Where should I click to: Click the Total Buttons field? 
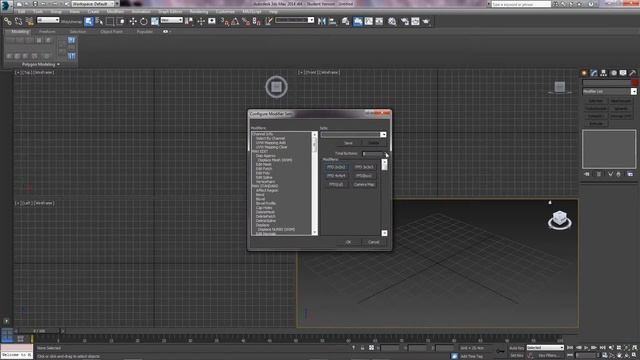[x=373, y=154]
